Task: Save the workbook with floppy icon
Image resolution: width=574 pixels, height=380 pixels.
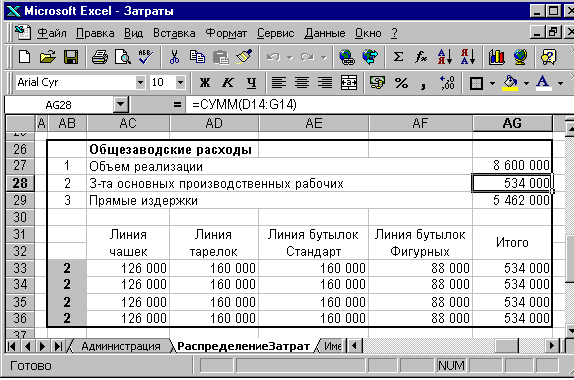Action: point(71,57)
